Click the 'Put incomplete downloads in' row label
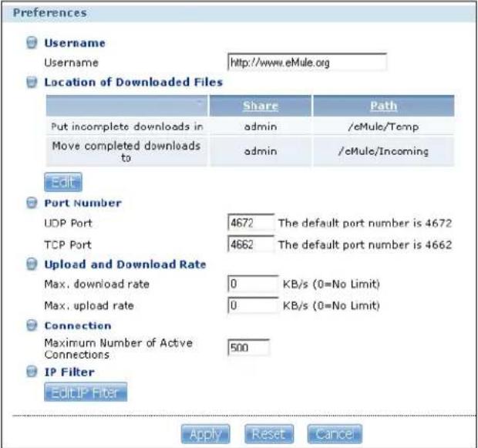 click(126, 126)
